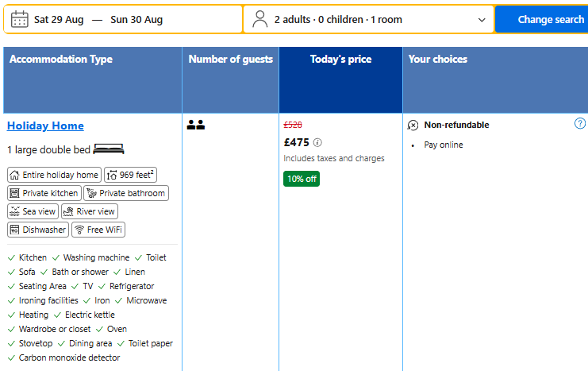Click the Seating Area amenity text
Screen dimensions: 588x371
click(43, 286)
